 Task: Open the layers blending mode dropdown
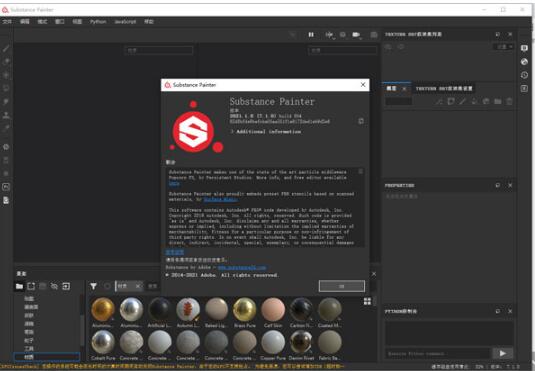399,101
